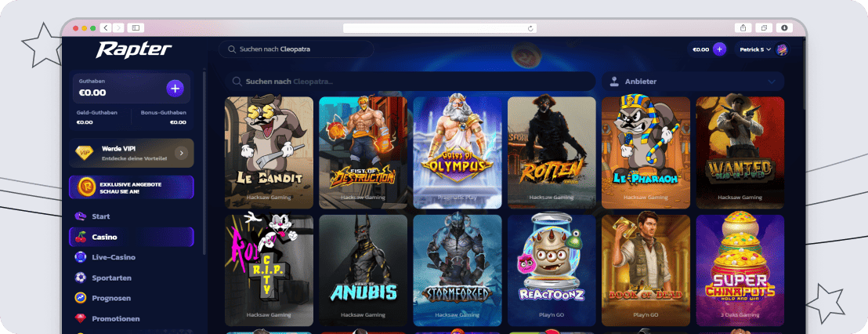Open Book of Dead game
This screenshot has width=868, height=334.
646,270
